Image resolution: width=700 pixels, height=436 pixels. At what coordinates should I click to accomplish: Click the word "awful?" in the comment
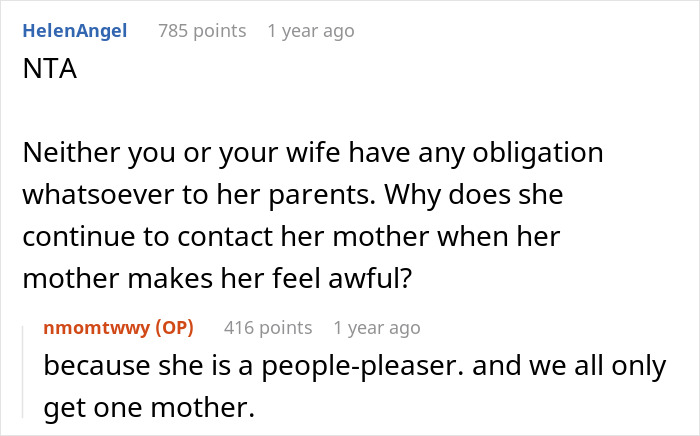[x=370, y=278]
